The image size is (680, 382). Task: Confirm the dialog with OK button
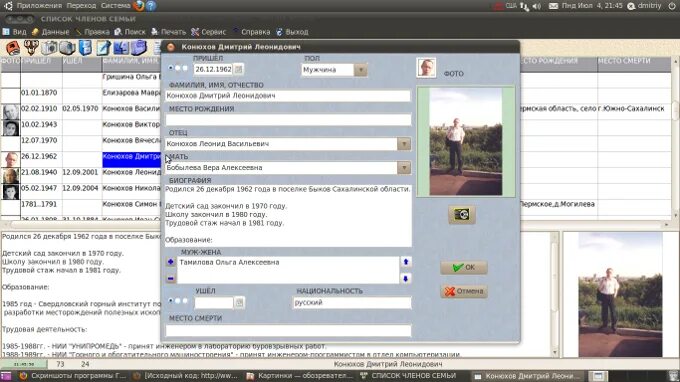(464, 268)
